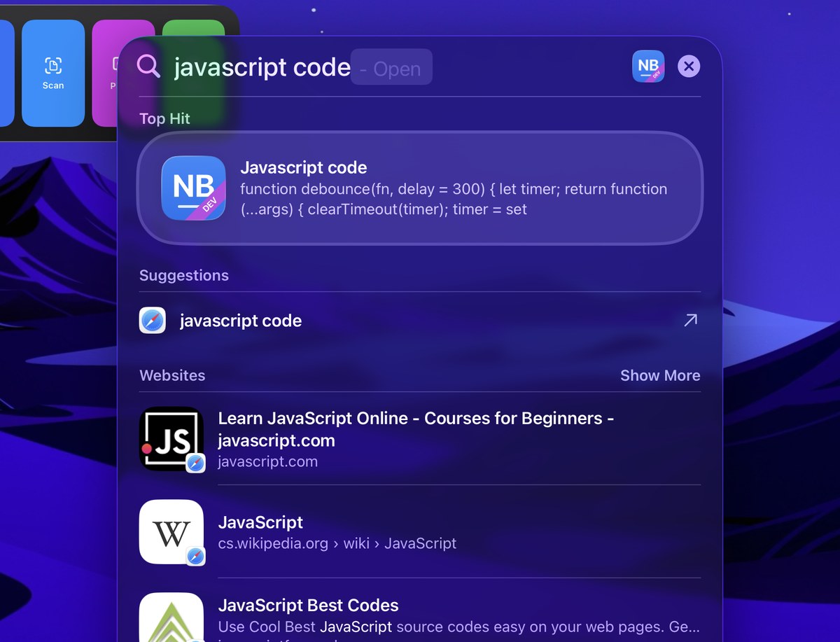
Task: Select the javascript code suggestion
Action: (x=420, y=321)
